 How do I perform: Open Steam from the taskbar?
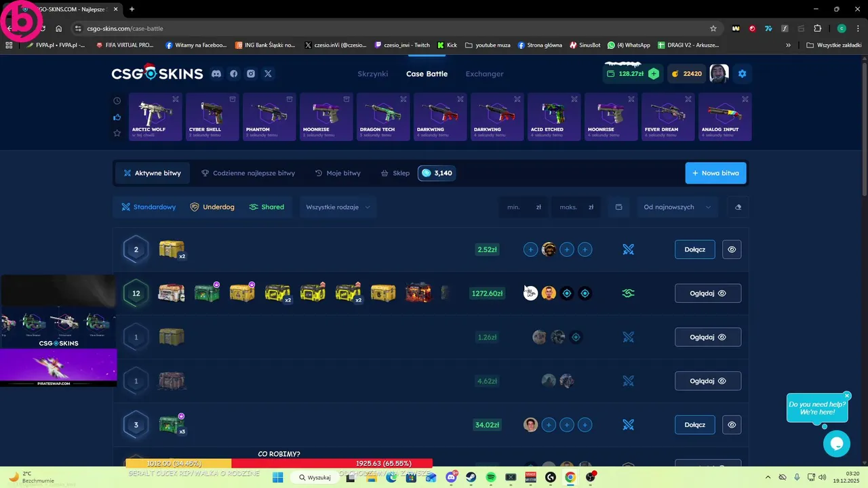pyautogui.click(x=471, y=477)
